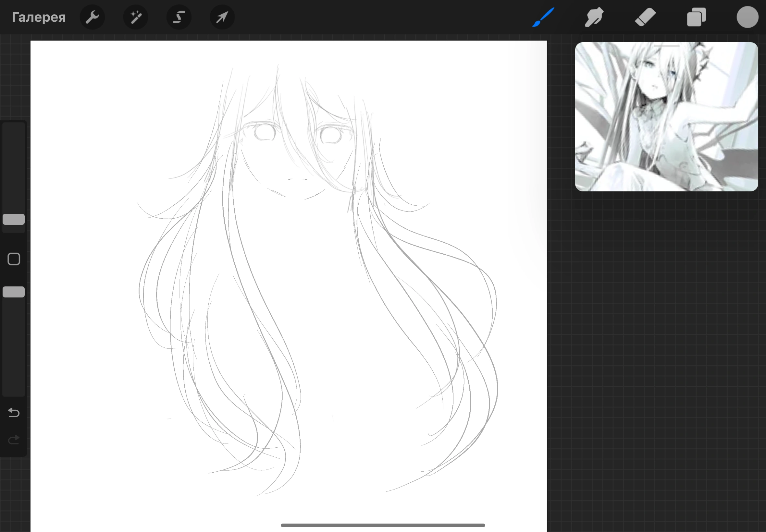This screenshot has height=532, width=766.
Task: Tap the Redo arrow
Action: tap(14, 440)
